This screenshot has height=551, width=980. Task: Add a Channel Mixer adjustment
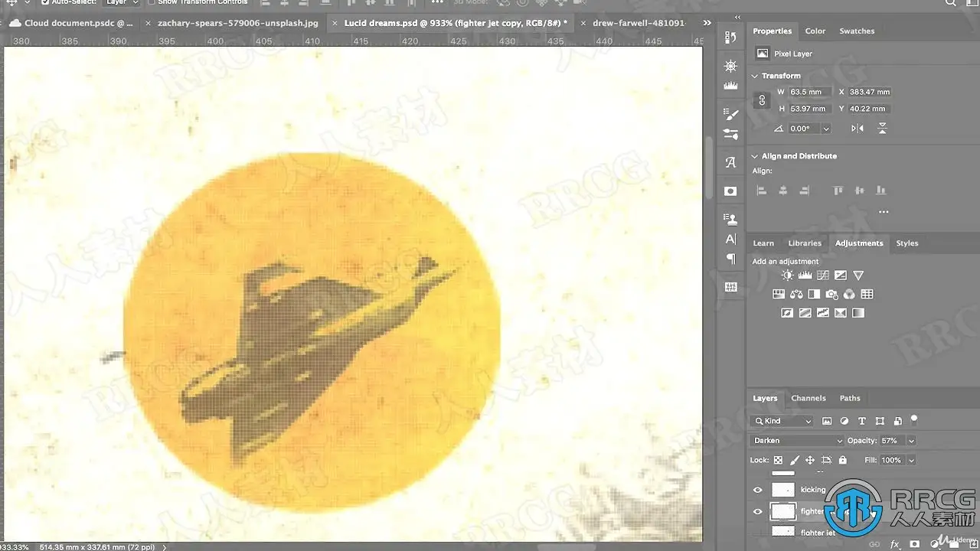[849, 294]
